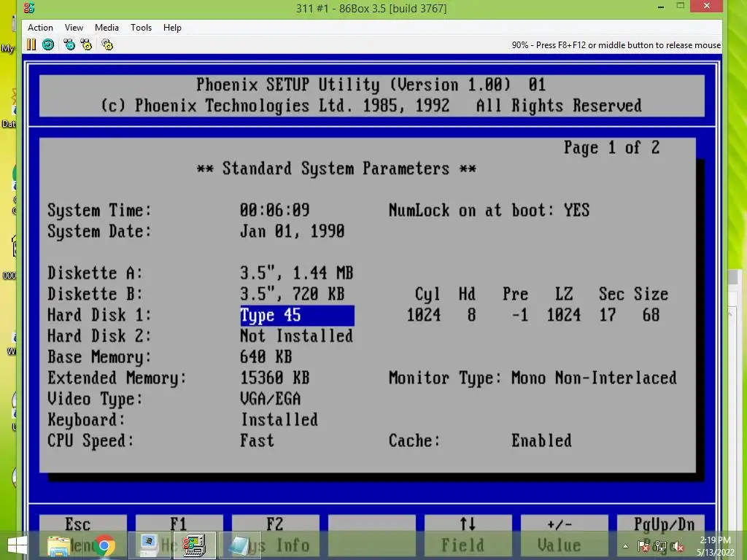
Task: Click Diskette A value 3.5", 1.44 MB
Action: 296,273
